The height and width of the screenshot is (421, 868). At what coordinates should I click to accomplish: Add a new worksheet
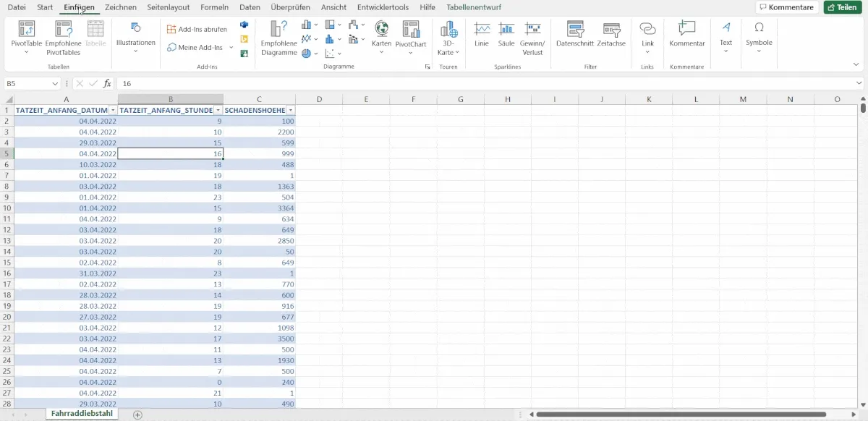137,414
